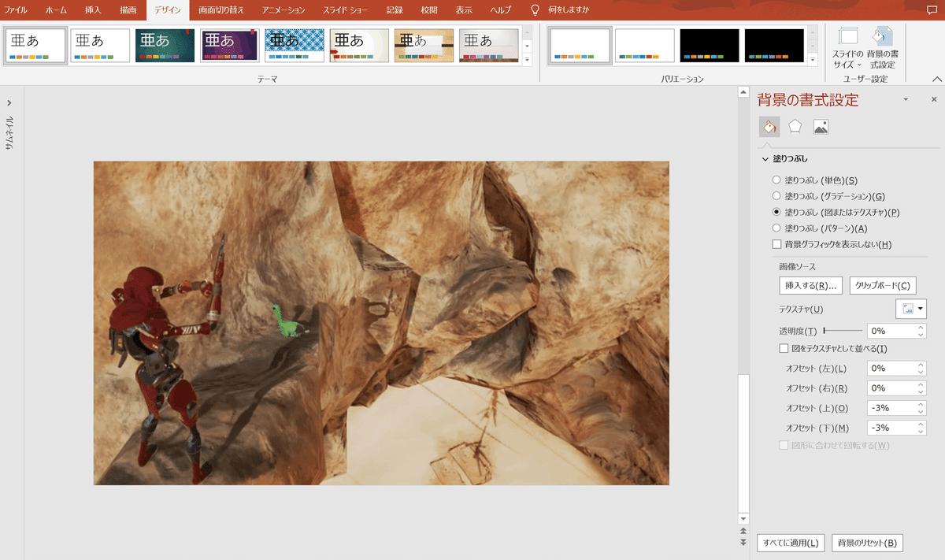945x560 pixels.
Task: Click the slide scrollbar down arrow
Action: pyautogui.click(x=743, y=519)
